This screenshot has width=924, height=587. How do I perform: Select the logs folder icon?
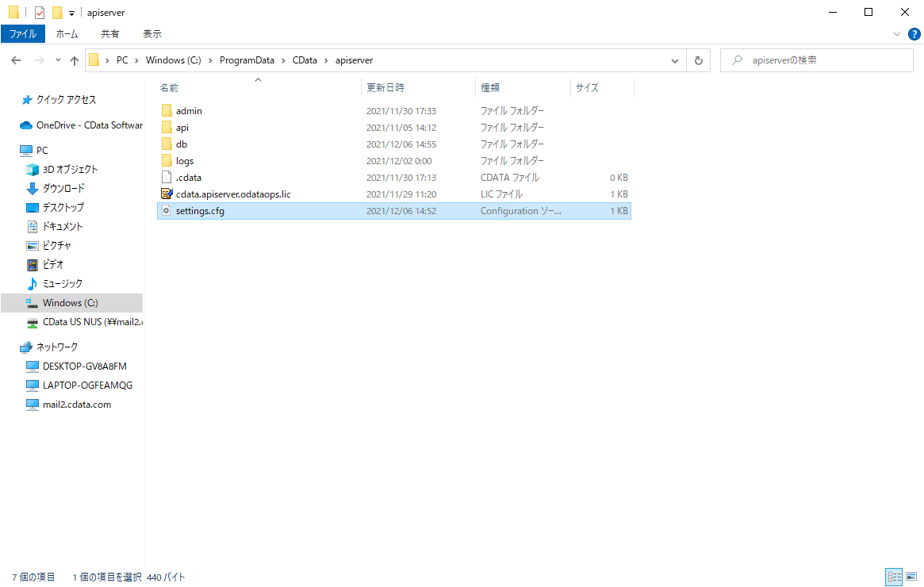(x=167, y=161)
